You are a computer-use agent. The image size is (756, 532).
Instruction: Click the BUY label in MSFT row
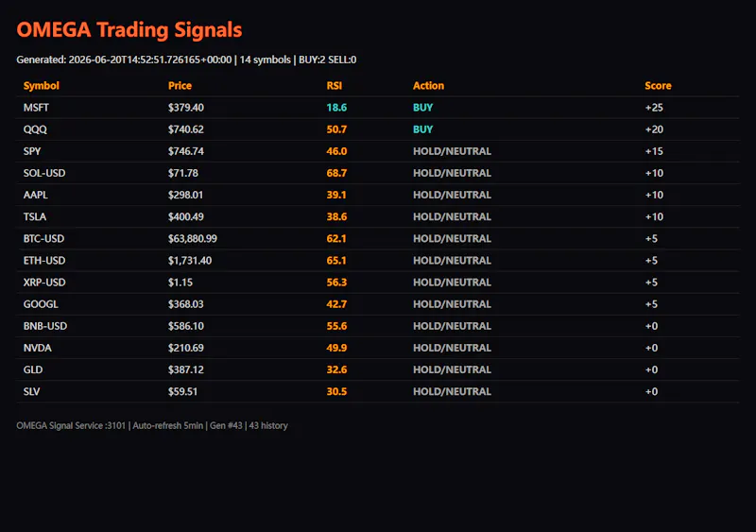pos(422,108)
